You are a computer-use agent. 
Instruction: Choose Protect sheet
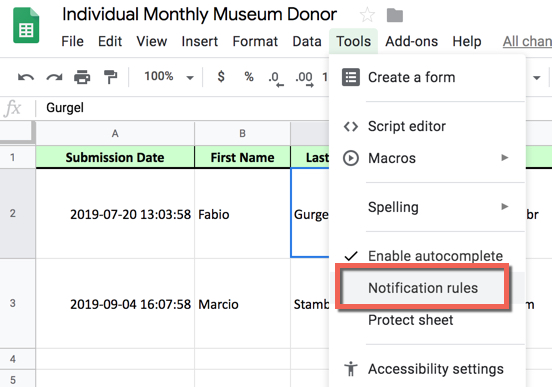click(x=427, y=320)
